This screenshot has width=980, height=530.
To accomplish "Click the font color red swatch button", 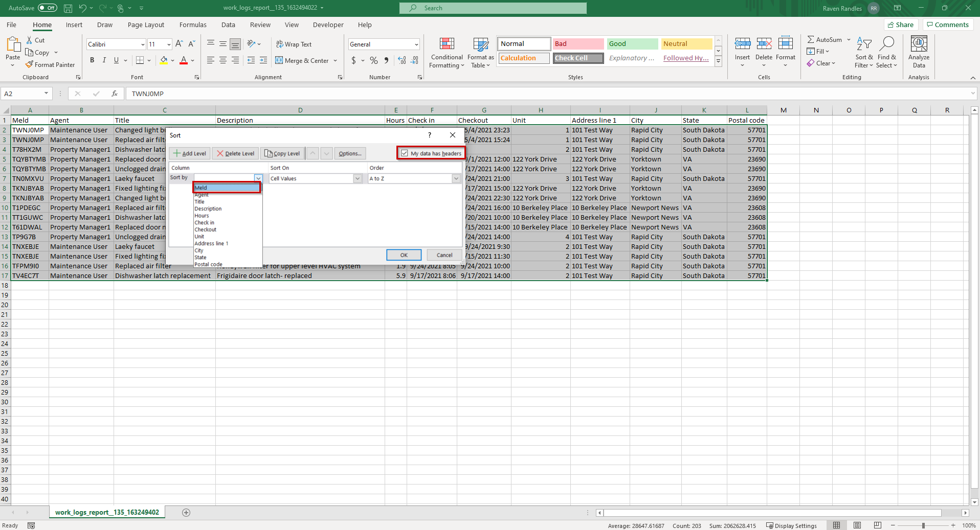I will click(x=184, y=60).
